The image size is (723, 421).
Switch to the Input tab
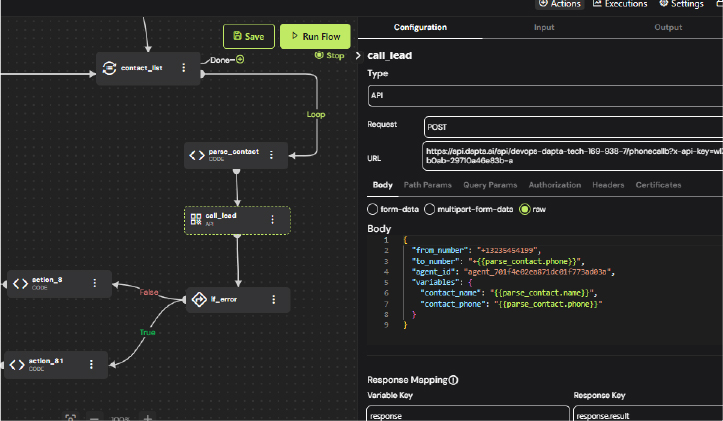click(x=543, y=27)
